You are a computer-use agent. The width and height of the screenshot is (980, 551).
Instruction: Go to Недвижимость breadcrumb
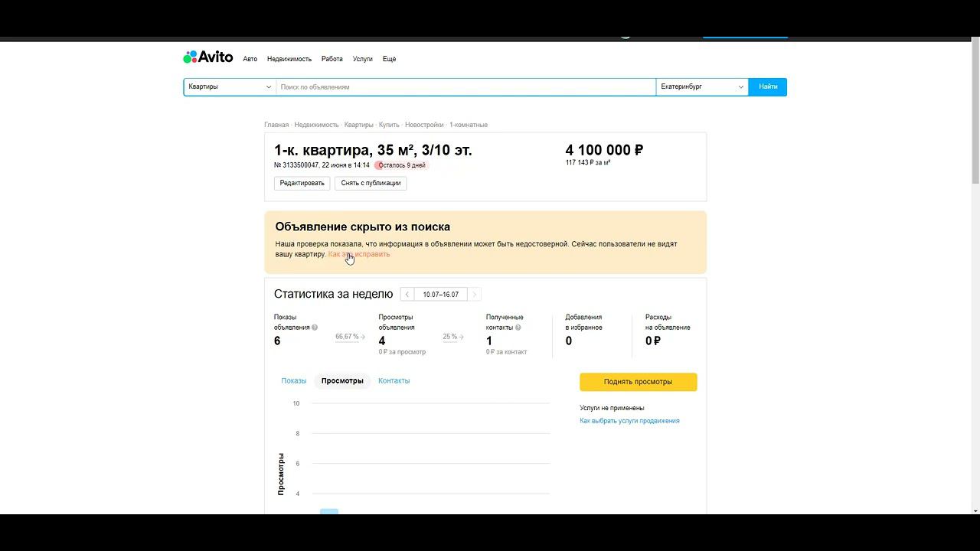tap(316, 125)
